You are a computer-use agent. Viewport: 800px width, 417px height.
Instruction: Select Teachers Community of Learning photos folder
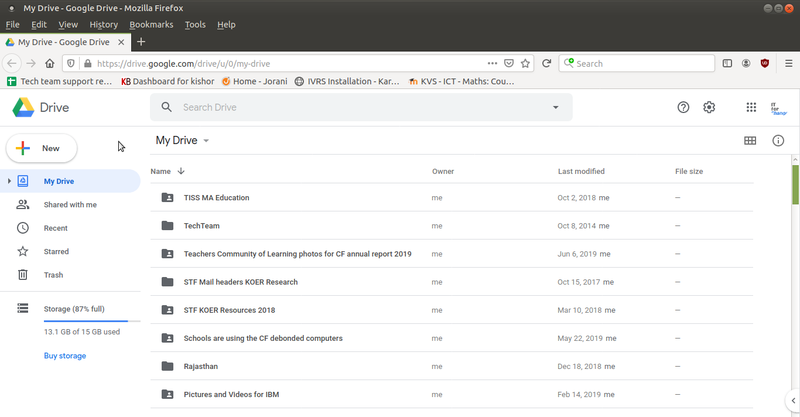click(x=452, y=254)
